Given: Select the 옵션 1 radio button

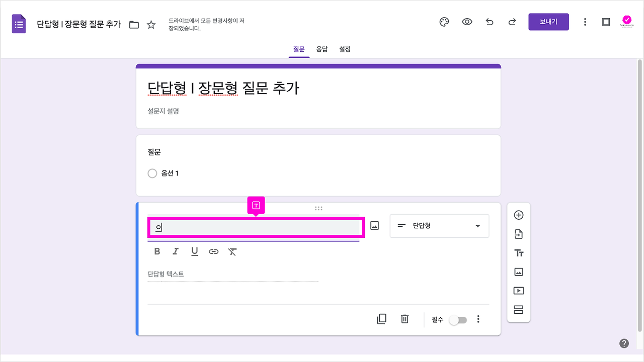Looking at the screenshot, I should 152,173.
